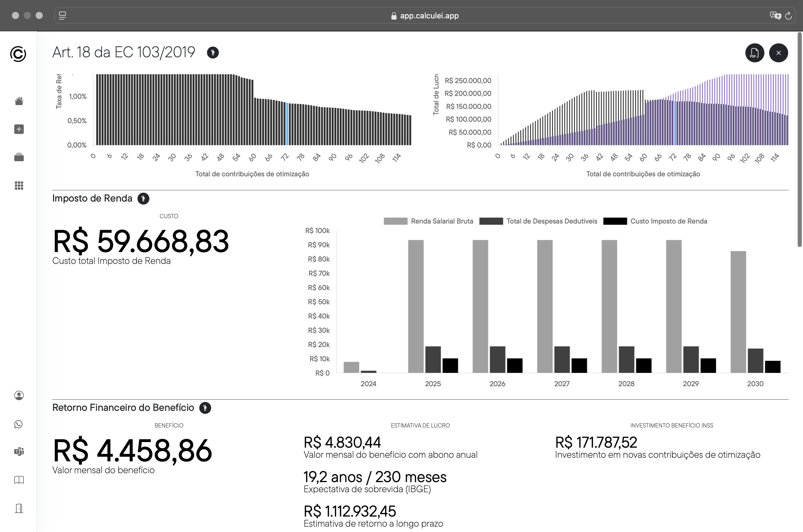
Task: Click the 2030 Renda Salarial Bruta bar
Action: click(x=738, y=312)
